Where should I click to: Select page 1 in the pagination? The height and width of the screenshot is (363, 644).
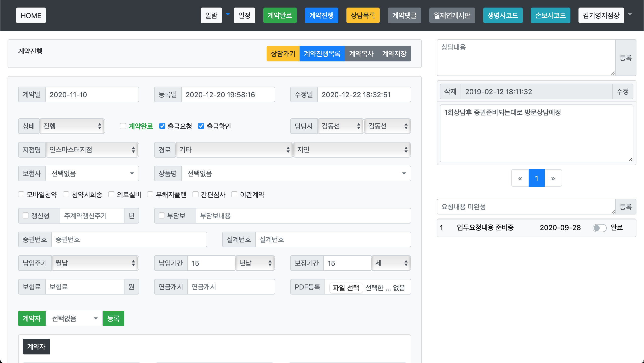tap(536, 178)
